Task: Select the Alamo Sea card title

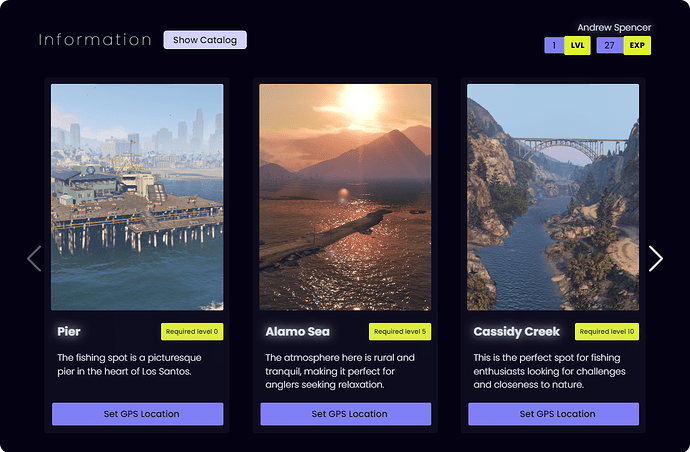Action: 297,332
